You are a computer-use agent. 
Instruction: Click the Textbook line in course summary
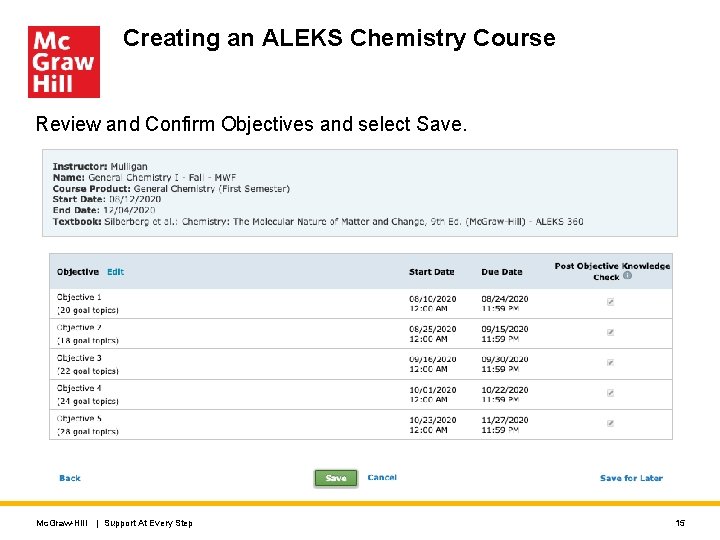click(318, 221)
